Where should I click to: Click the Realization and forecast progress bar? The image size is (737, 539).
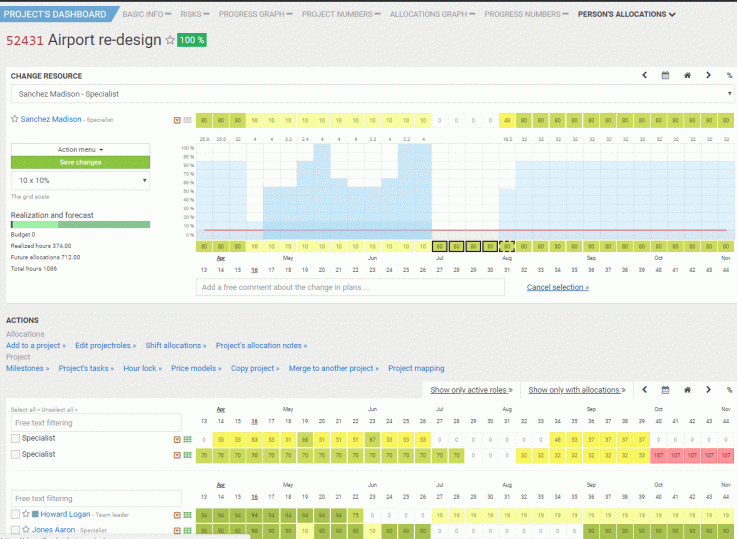tap(80, 225)
